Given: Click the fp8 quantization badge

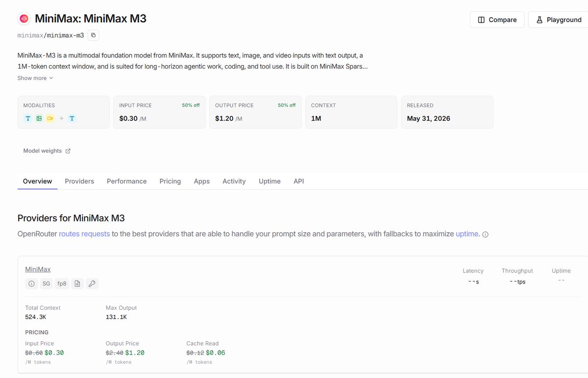Looking at the screenshot, I should click(x=62, y=283).
